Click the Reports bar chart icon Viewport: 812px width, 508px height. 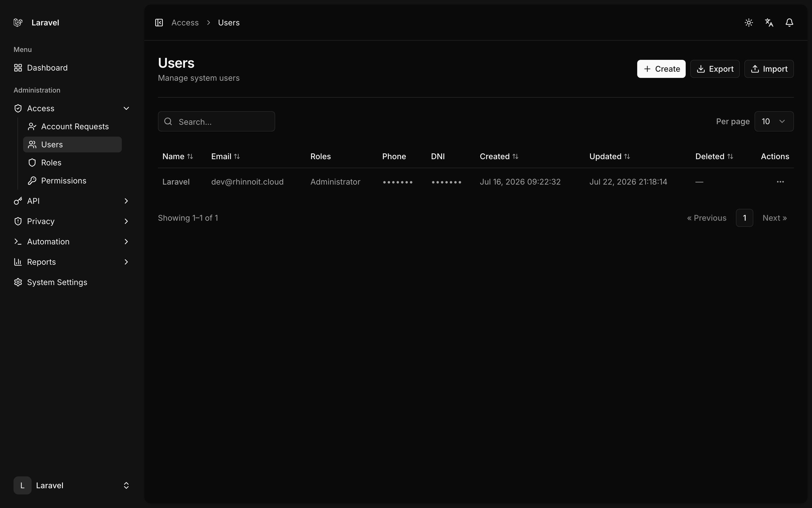tap(18, 262)
